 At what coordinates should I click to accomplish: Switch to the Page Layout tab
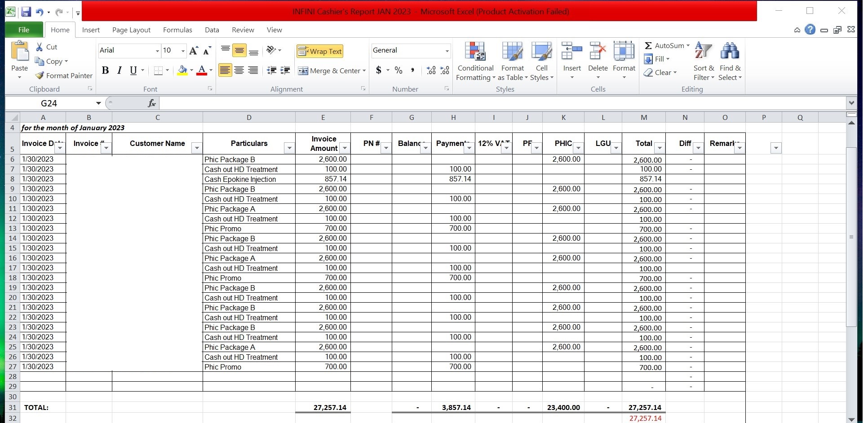[131, 30]
